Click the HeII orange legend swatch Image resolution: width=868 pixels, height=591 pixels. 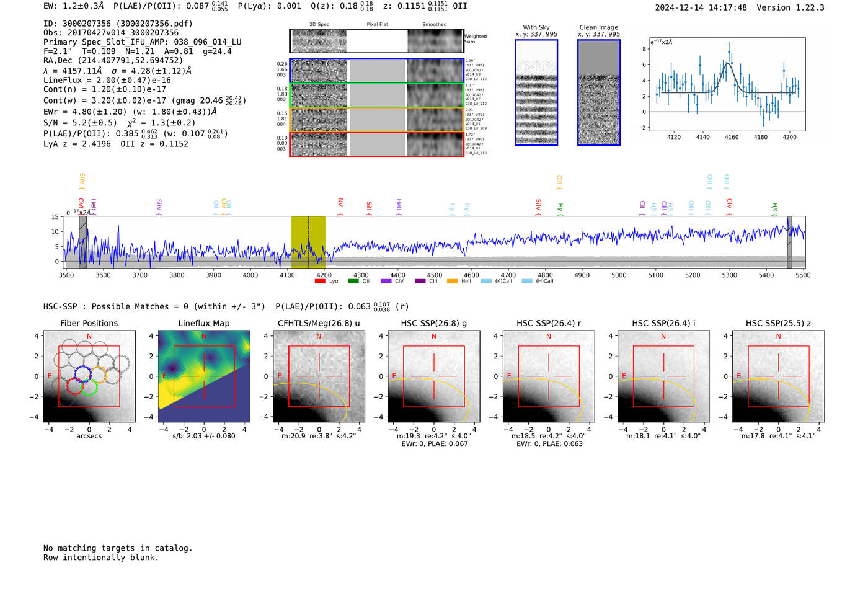click(453, 282)
